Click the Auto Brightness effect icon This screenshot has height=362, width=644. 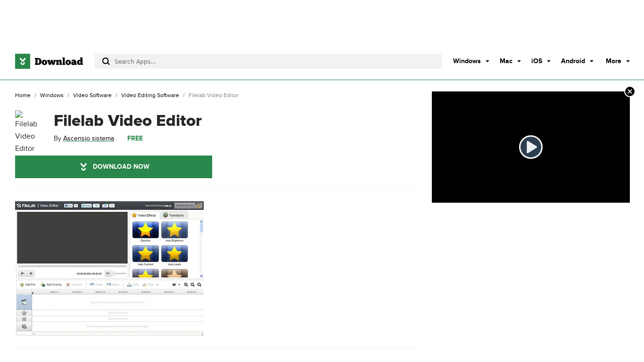174,230
